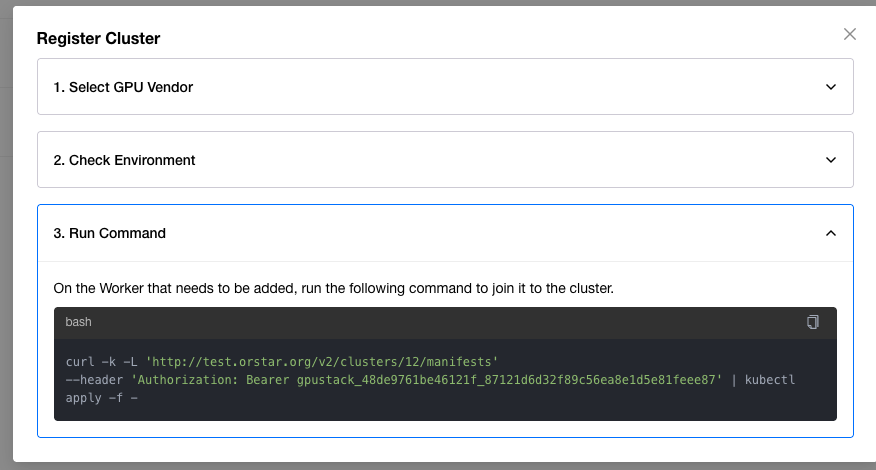Click the 'bash' language label
The height and width of the screenshot is (470, 876).
point(79,322)
